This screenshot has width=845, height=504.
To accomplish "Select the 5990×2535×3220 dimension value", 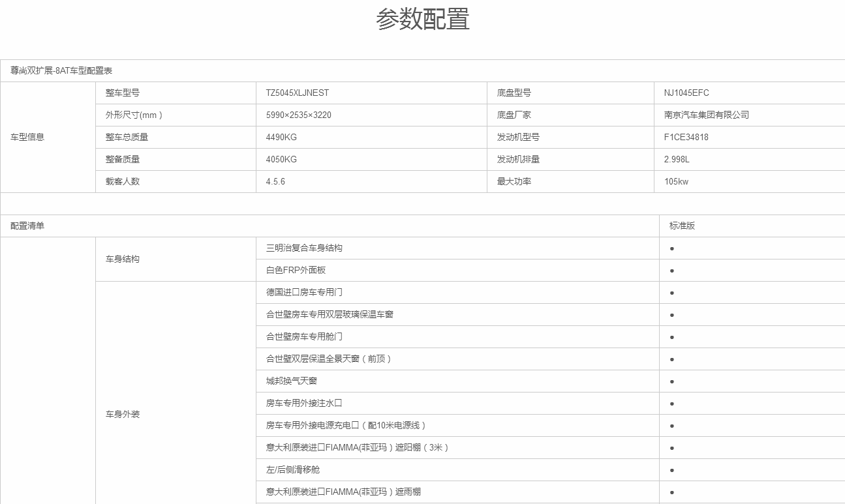I will click(x=299, y=115).
